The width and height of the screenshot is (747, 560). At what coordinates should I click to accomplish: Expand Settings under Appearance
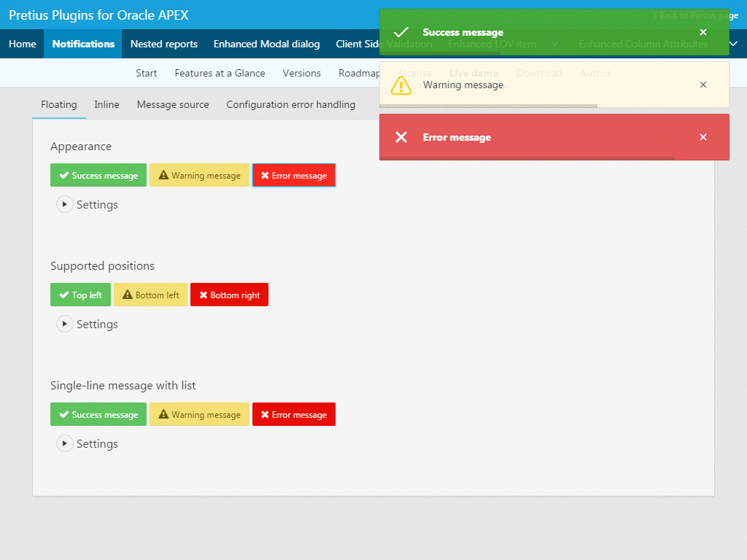coord(65,204)
